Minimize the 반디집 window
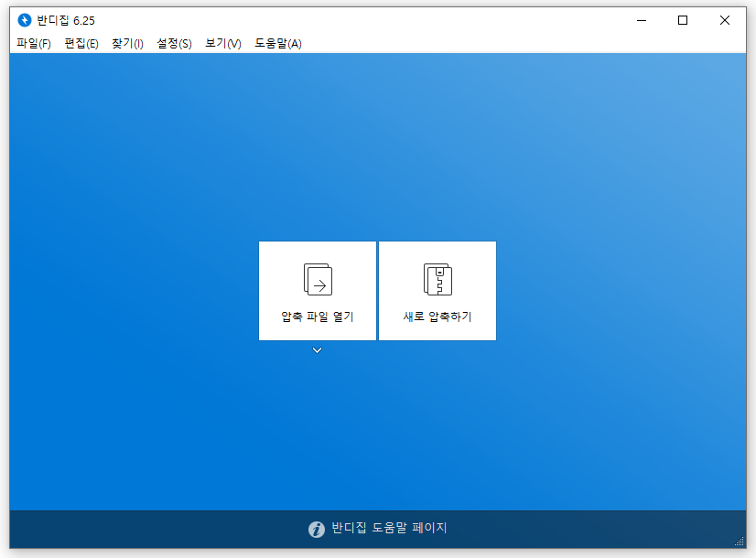This screenshot has height=558, width=756. (642, 20)
